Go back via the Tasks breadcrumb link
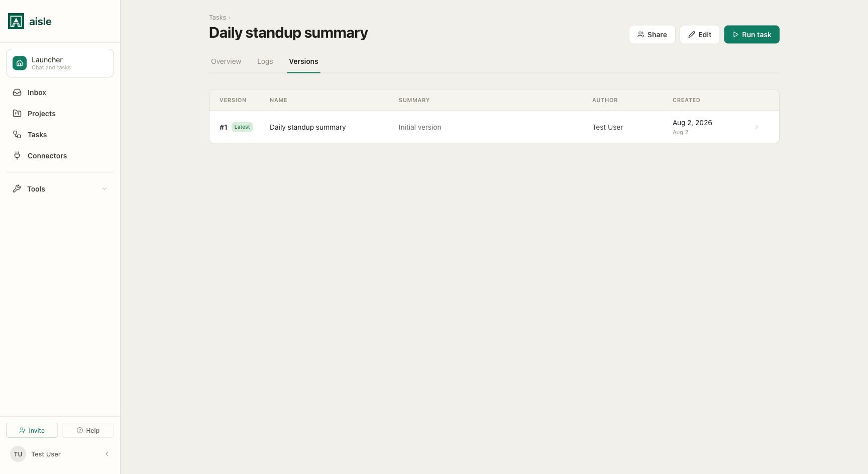 point(218,18)
